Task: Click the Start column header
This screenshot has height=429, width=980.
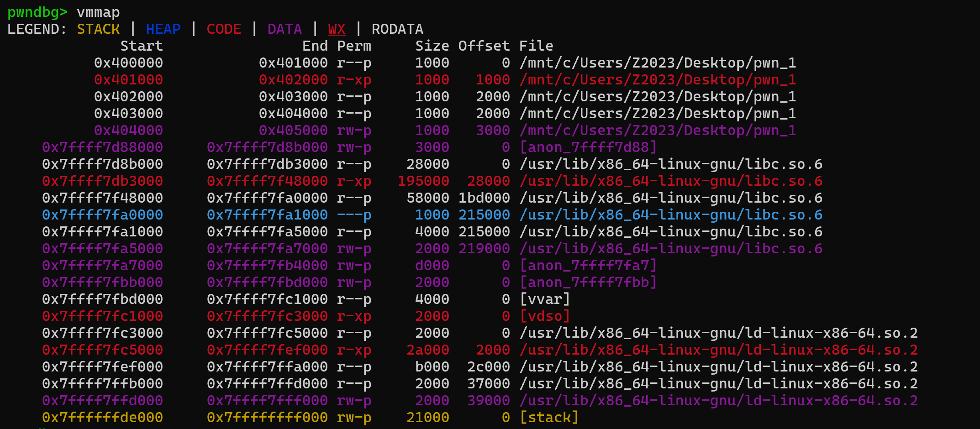Action: [x=142, y=46]
